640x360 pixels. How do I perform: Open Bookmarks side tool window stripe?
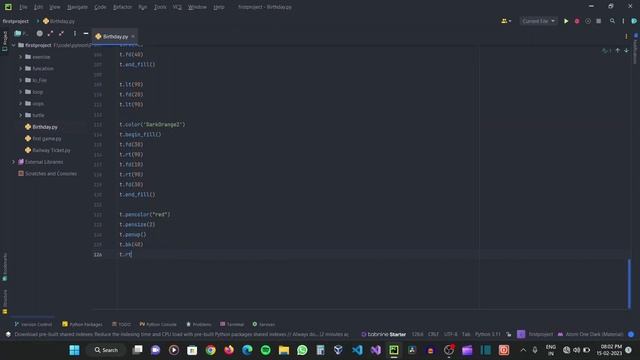pyautogui.click(x=4, y=267)
